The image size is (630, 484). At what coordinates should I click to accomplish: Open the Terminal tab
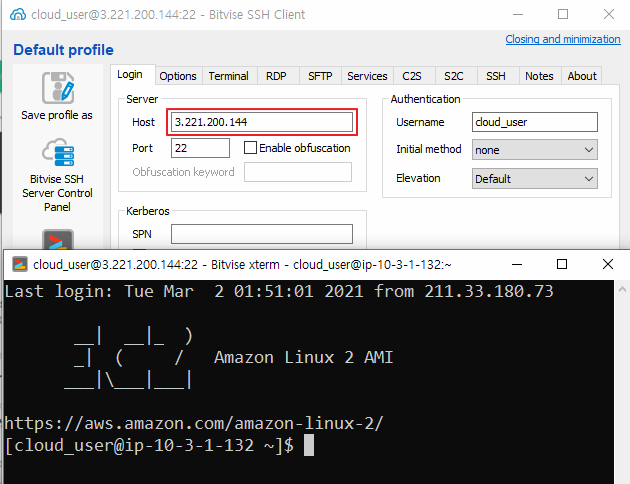click(x=228, y=76)
